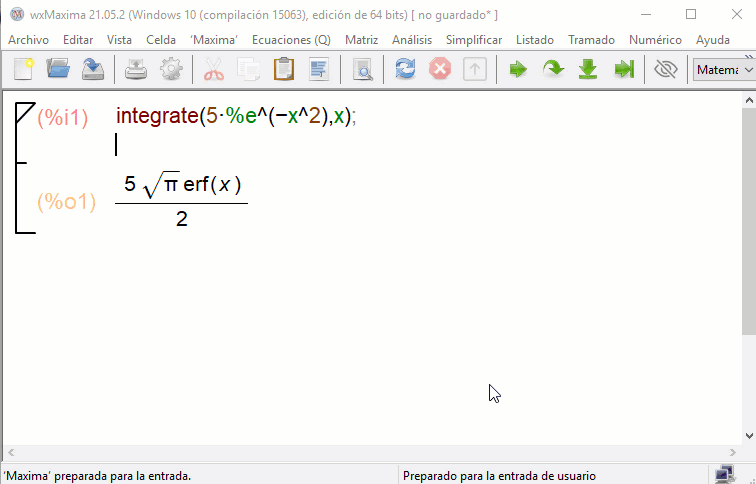Restart Maxima with the blue refresh icon

click(405, 69)
